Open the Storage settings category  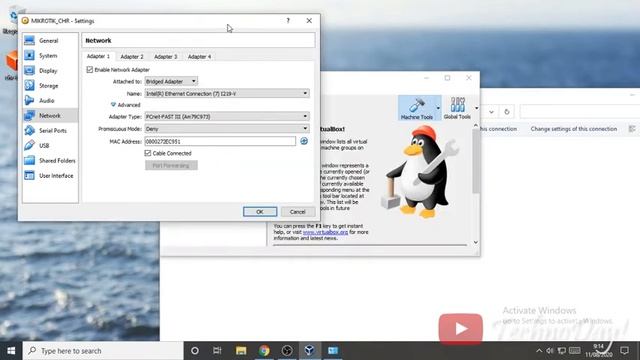click(50, 86)
